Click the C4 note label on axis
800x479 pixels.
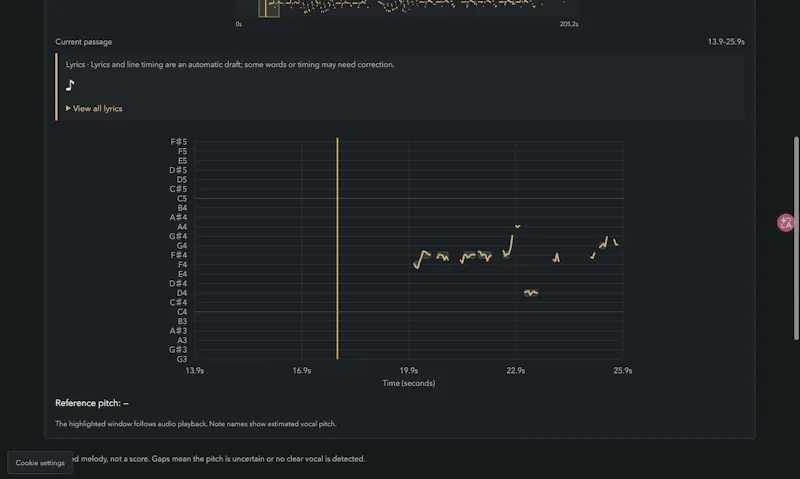click(x=182, y=312)
